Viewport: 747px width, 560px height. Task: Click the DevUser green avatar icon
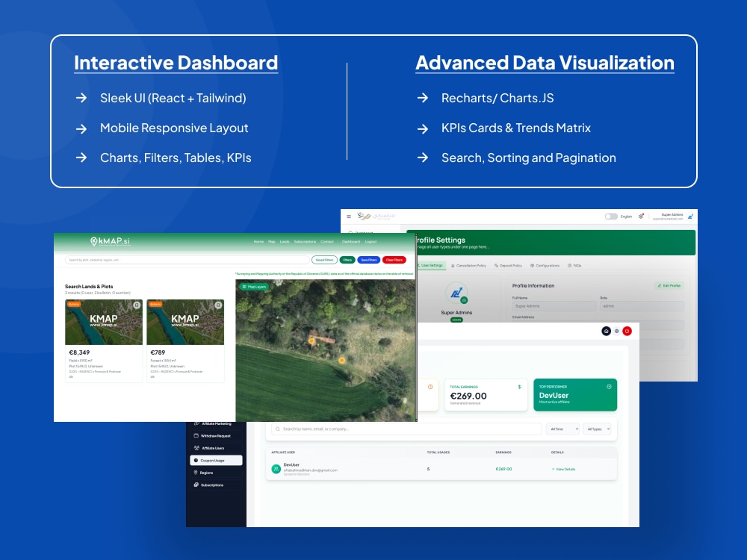click(x=276, y=469)
